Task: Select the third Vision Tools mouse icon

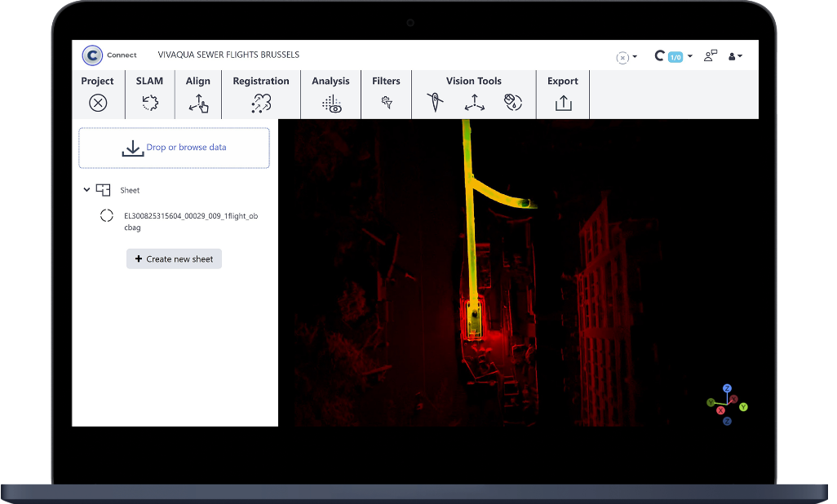Action: click(x=512, y=103)
